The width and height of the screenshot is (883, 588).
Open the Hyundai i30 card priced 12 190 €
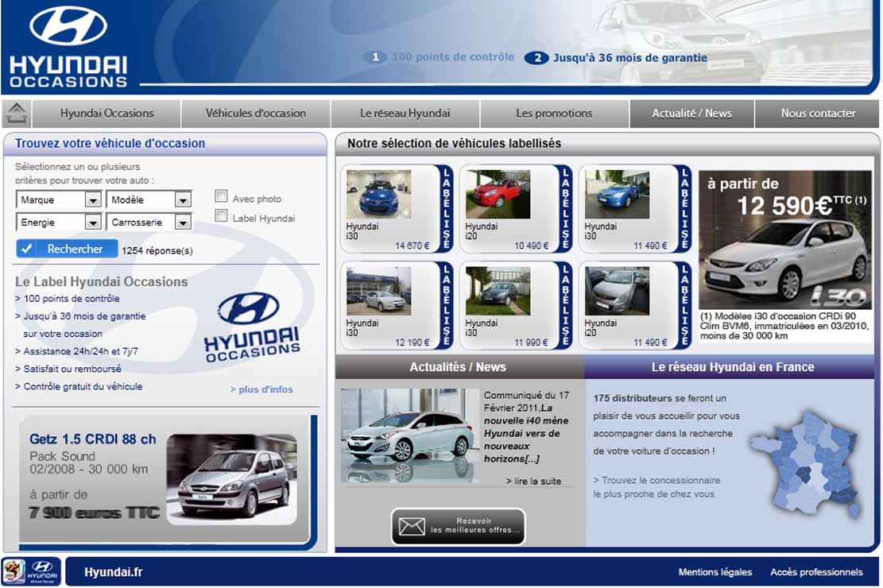tap(397, 305)
